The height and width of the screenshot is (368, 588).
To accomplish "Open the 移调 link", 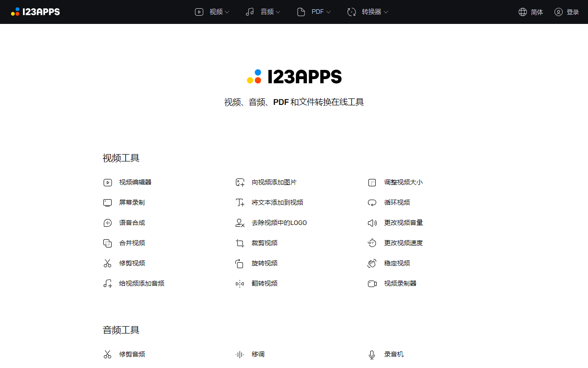I will click(x=258, y=355).
